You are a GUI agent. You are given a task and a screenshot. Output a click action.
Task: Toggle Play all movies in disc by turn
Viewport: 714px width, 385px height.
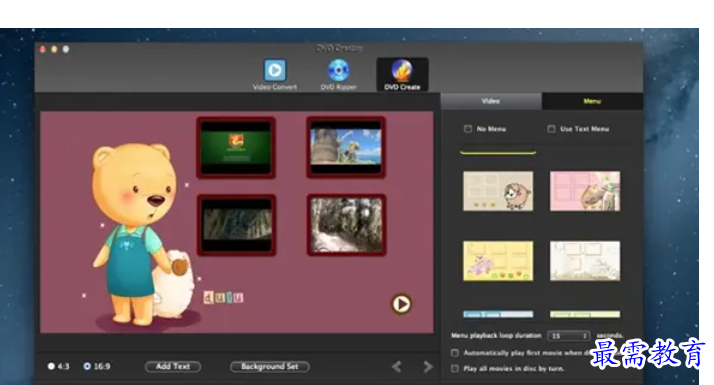click(454, 368)
